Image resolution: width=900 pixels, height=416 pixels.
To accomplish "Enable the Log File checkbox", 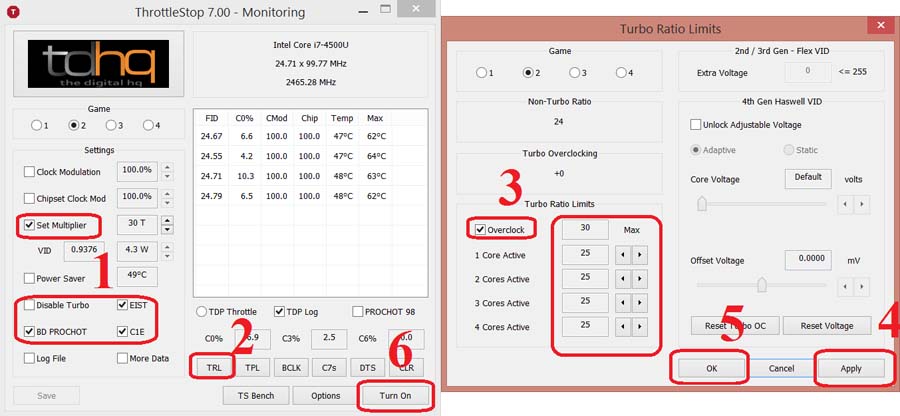I will coord(29,358).
